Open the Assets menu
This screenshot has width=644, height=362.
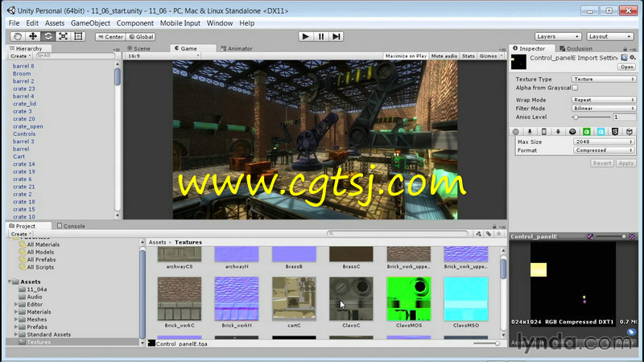click(55, 23)
